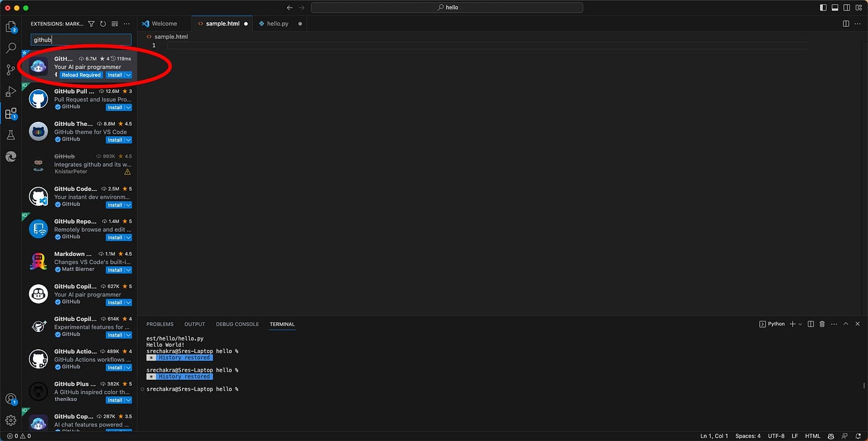Install the GitHub Codespaces extension

115,205
